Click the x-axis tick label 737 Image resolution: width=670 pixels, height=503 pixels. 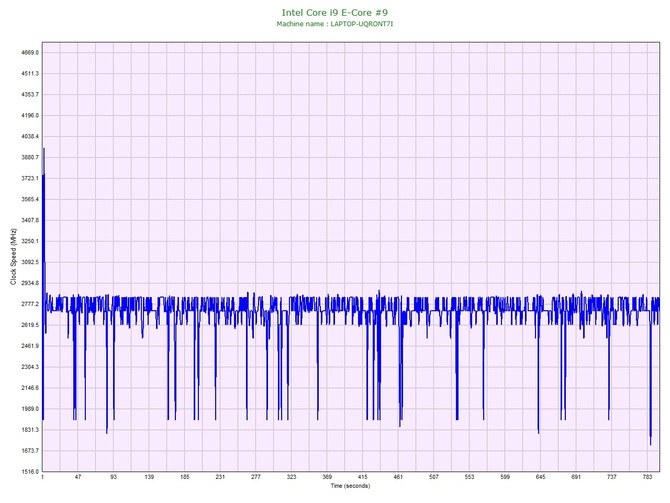coord(612,477)
